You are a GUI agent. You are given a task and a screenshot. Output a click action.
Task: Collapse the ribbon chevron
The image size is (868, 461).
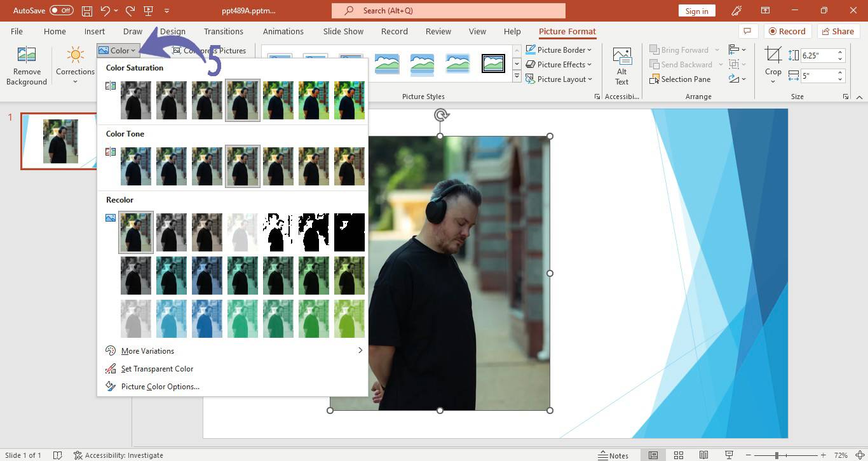coord(859,97)
